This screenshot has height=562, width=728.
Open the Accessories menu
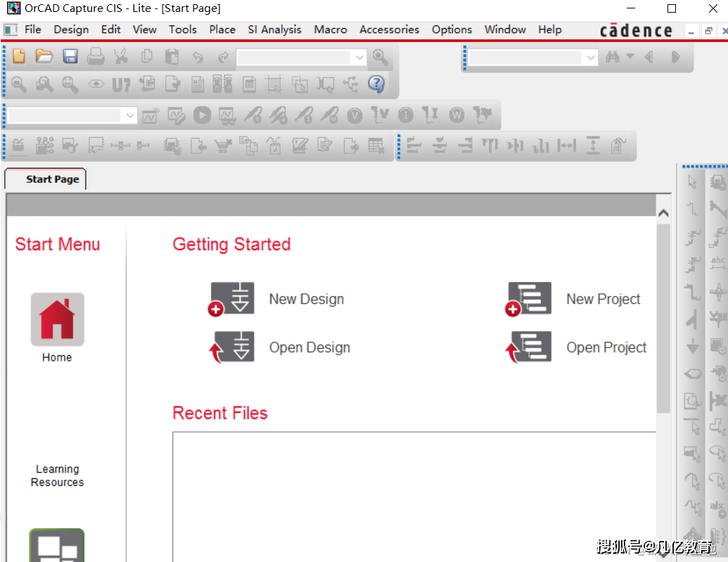pos(389,30)
